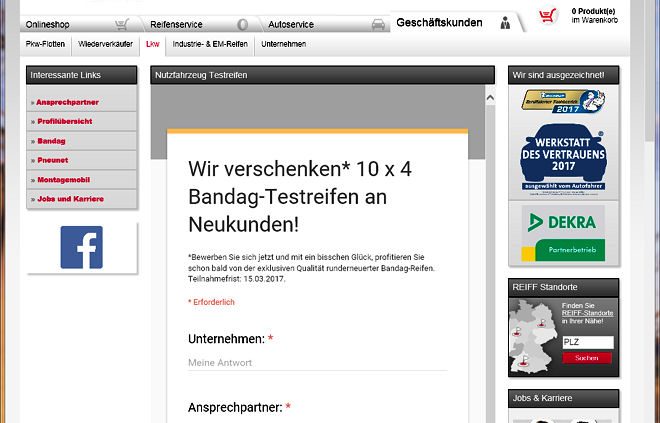This screenshot has width=660, height=423.
Task: Focus the PLZ input field
Action: [x=588, y=342]
